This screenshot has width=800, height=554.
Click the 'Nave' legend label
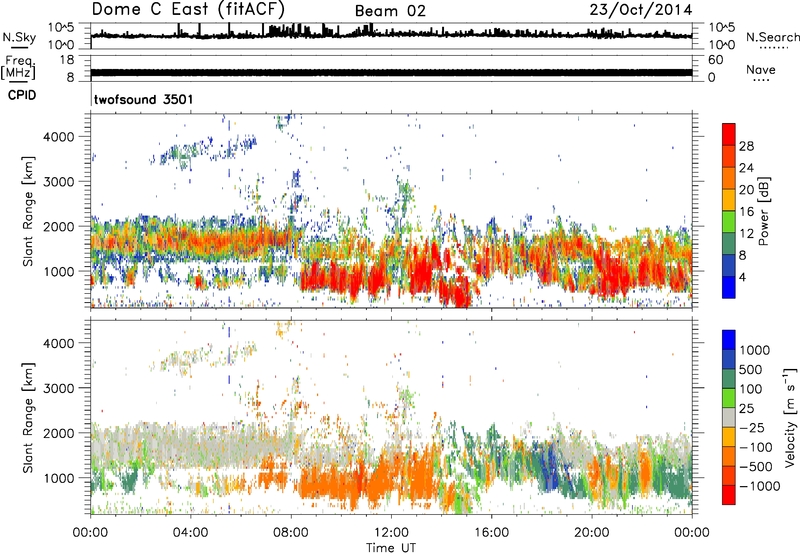click(x=761, y=69)
